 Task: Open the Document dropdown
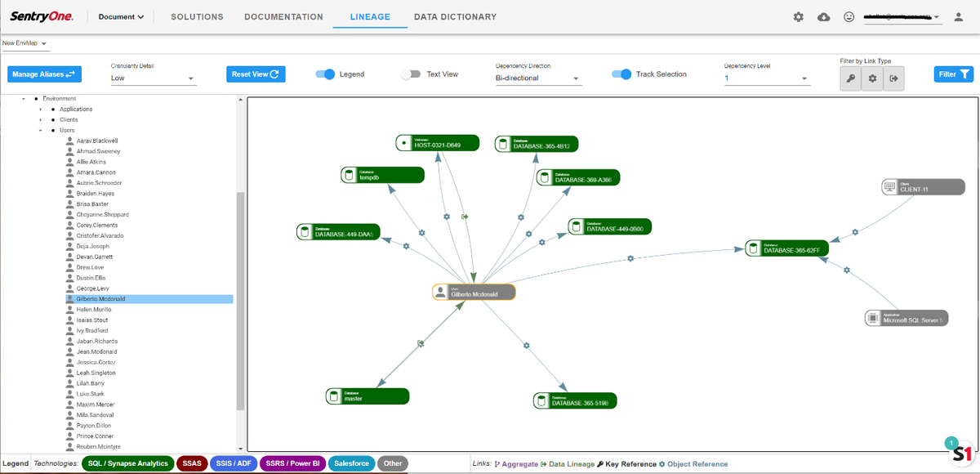[122, 17]
